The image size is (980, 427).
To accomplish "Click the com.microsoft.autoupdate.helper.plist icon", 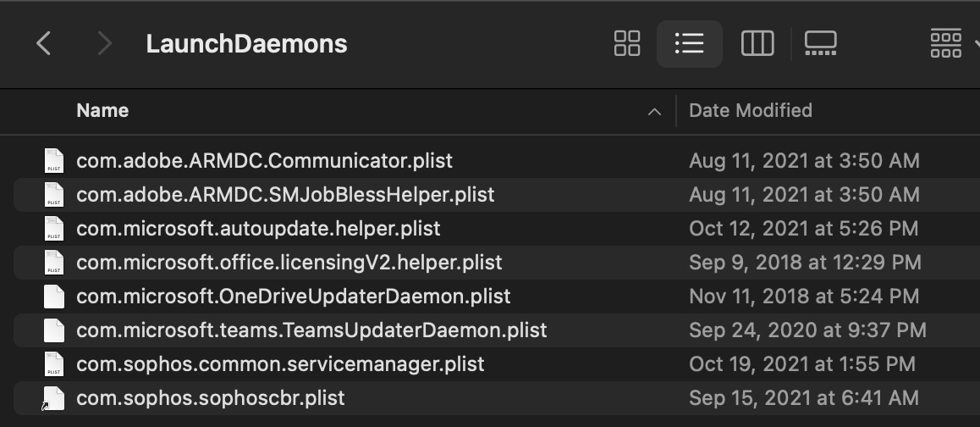I will (x=54, y=229).
